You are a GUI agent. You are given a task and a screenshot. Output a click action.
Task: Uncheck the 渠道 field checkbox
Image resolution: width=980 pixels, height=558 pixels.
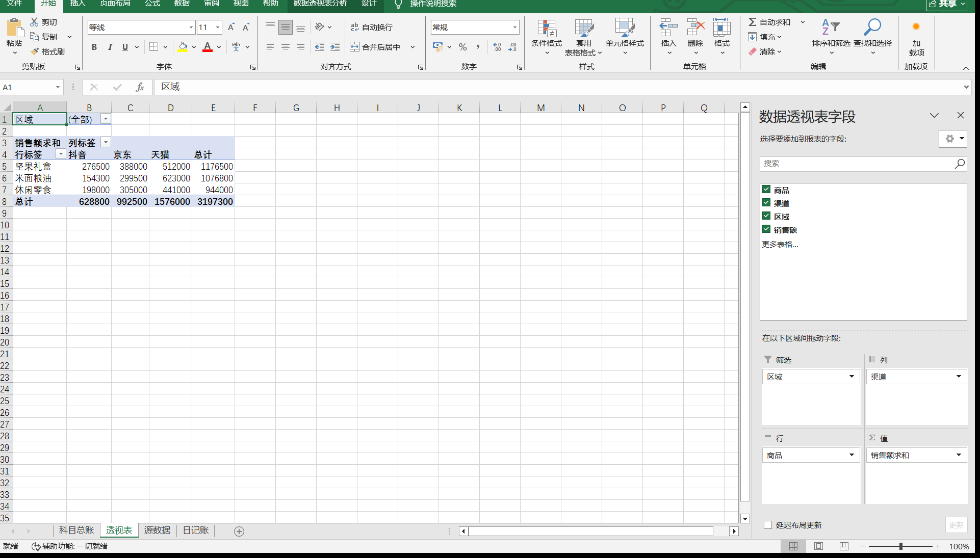[x=766, y=203]
